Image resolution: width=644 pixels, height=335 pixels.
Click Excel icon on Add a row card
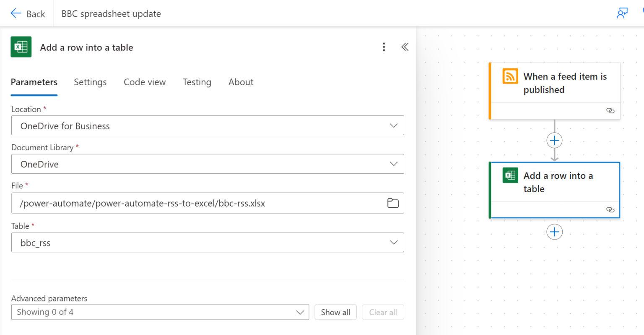click(x=510, y=175)
